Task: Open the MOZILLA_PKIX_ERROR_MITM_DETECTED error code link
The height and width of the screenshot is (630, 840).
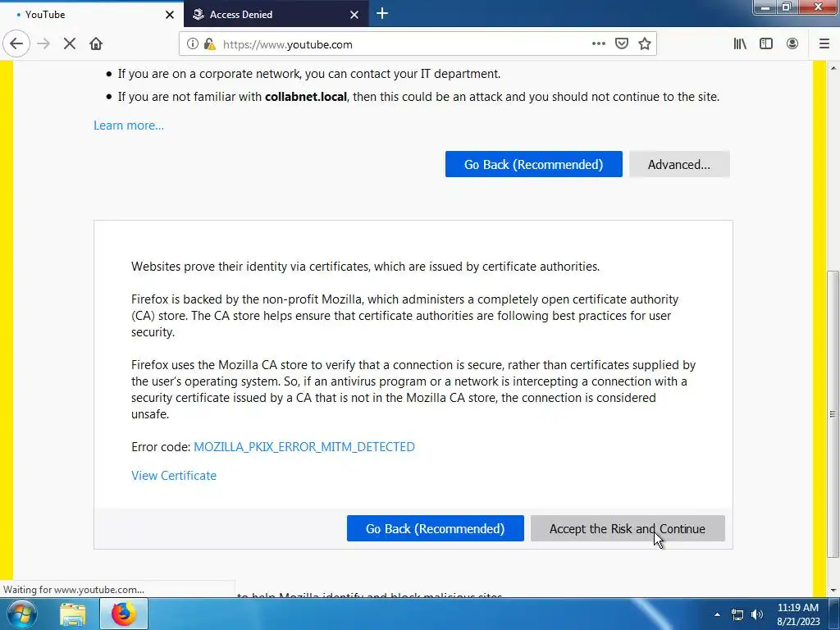Action: coord(304,447)
